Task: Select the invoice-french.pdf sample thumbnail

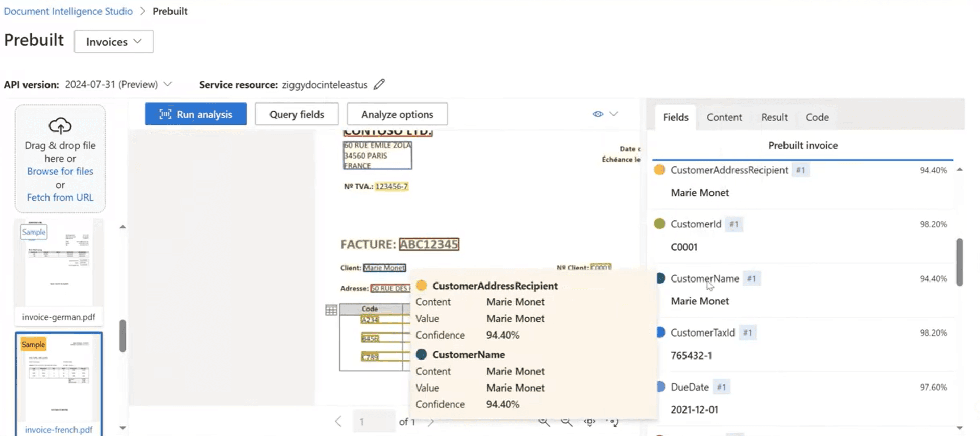Action: tap(59, 384)
